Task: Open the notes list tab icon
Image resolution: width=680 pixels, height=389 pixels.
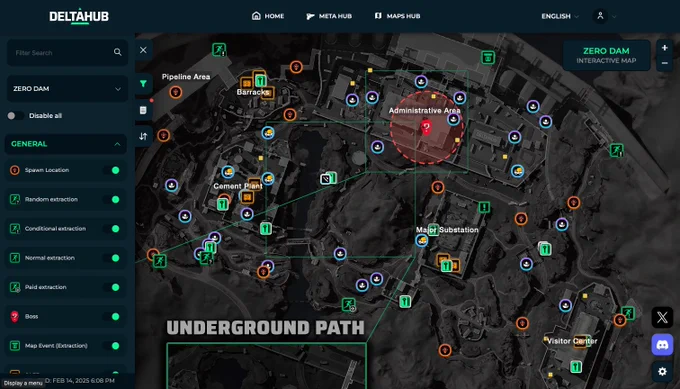Action: click(143, 110)
